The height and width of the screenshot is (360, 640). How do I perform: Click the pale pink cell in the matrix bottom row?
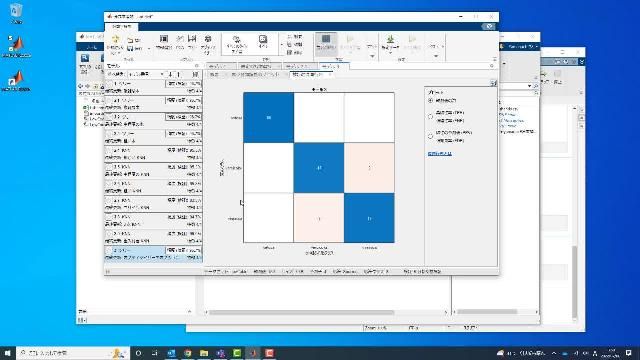tap(319, 218)
